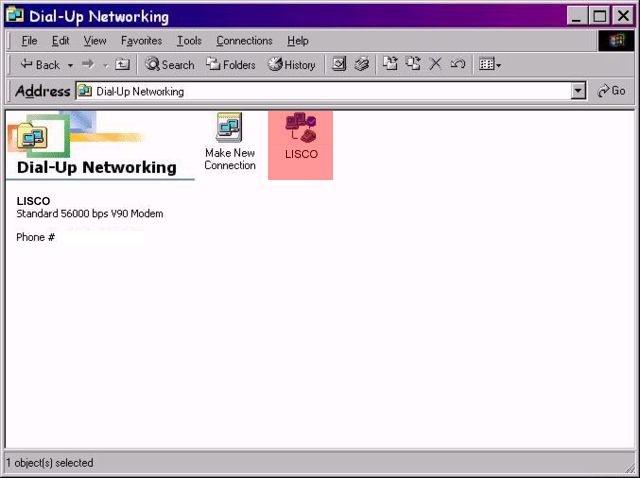Viewport: 640px width, 478px height.
Task: Click inside the Address text field
Action: (330, 91)
